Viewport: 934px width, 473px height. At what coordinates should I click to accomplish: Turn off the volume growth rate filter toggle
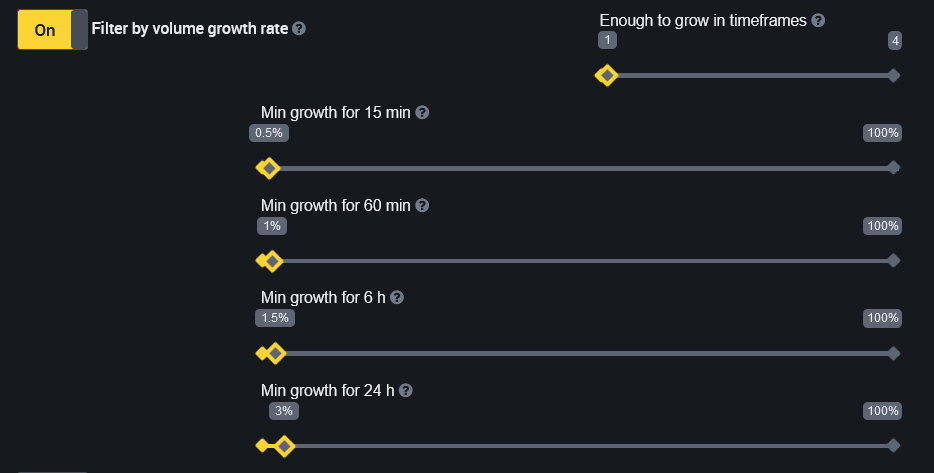(53, 30)
